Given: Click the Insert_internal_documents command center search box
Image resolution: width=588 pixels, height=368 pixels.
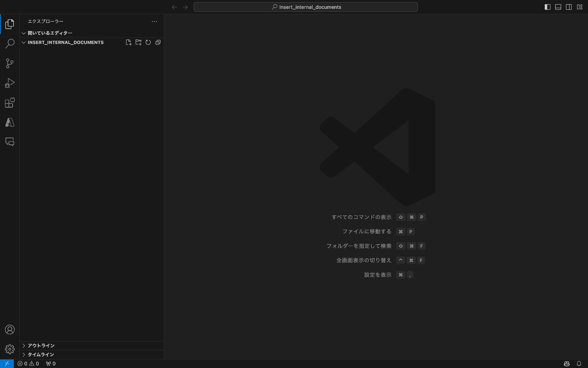Looking at the screenshot, I should click(x=306, y=7).
